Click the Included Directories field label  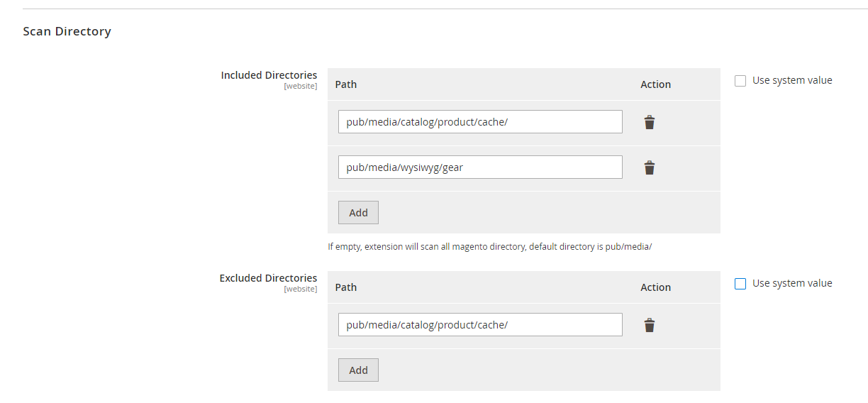[x=269, y=75]
